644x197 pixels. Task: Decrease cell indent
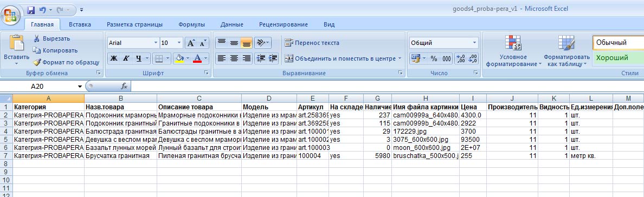(260, 58)
